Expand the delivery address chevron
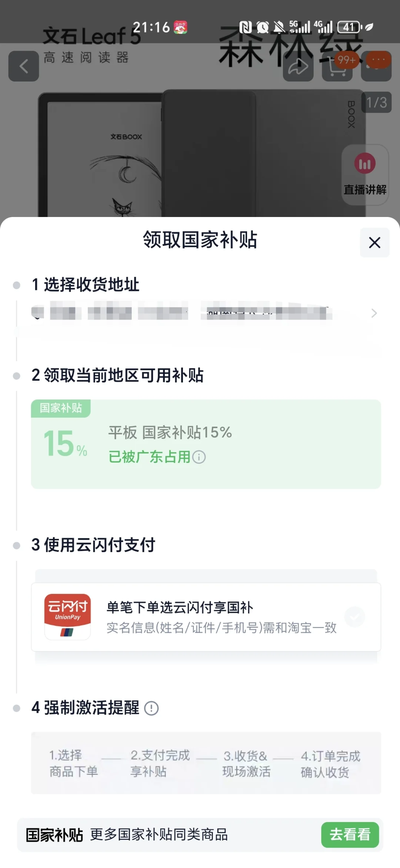This screenshot has width=400, height=868. [374, 313]
